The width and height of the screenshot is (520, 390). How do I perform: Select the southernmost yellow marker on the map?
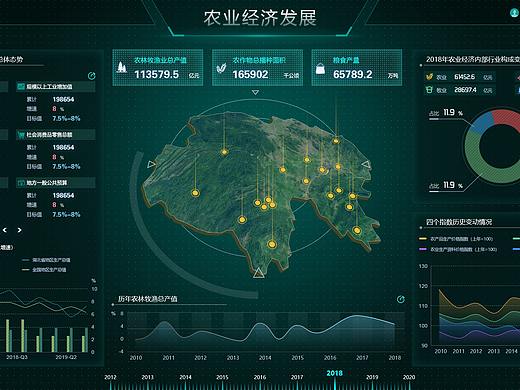coord(272,245)
